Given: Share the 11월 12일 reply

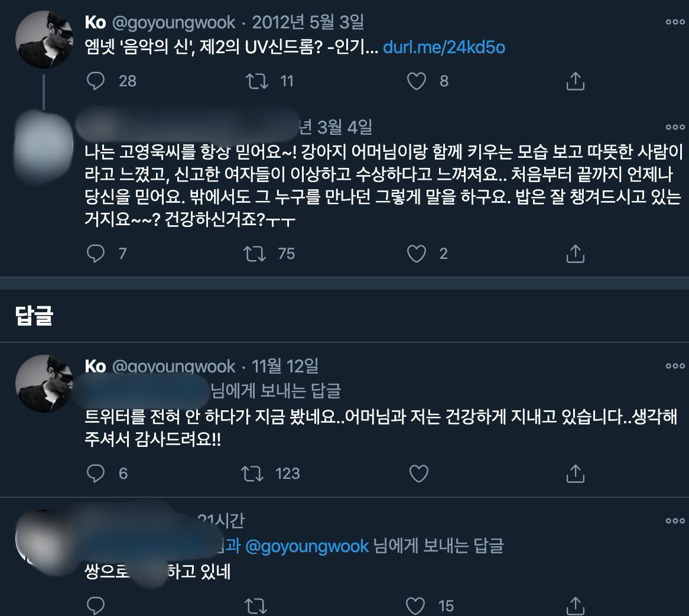Looking at the screenshot, I should point(575,473).
